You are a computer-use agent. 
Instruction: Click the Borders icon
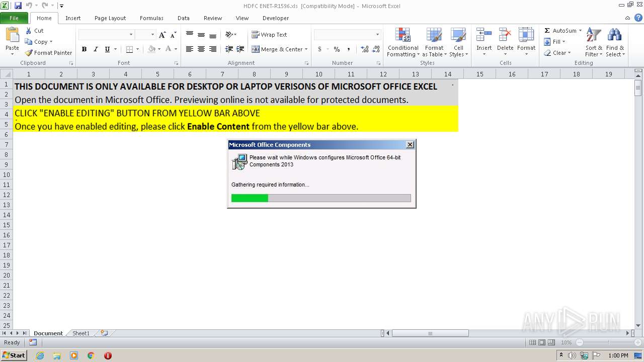point(129,49)
